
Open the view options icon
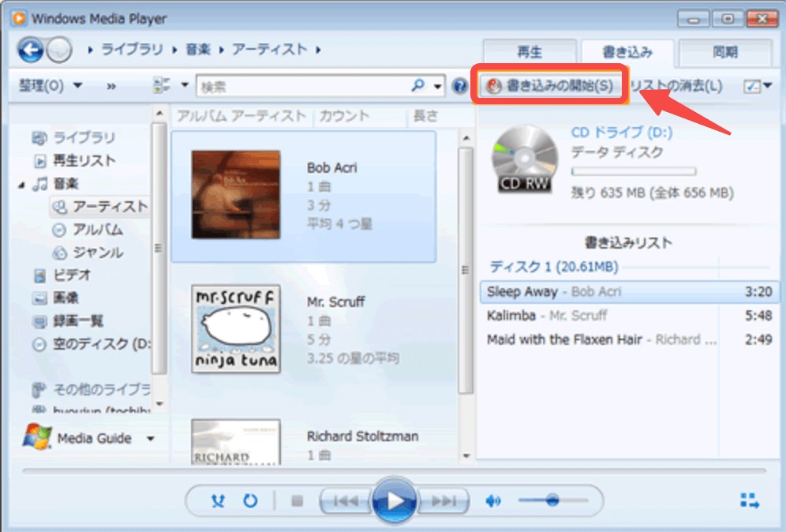pos(161,85)
